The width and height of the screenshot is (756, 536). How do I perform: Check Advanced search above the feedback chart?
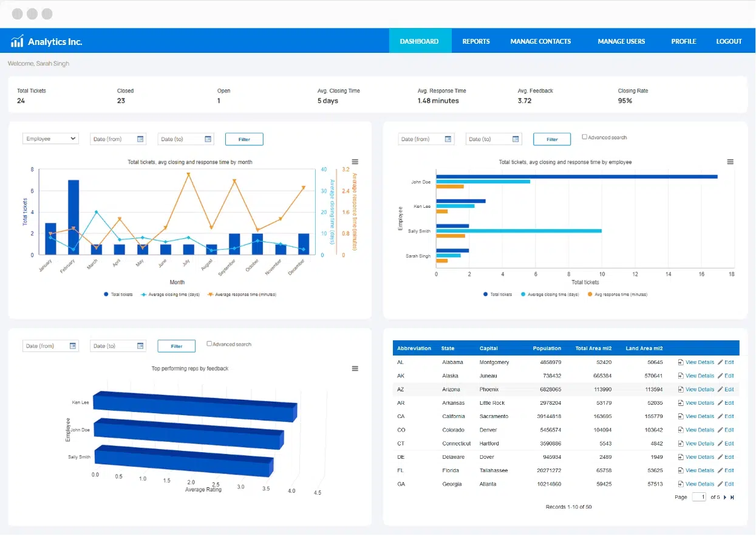pyautogui.click(x=209, y=343)
